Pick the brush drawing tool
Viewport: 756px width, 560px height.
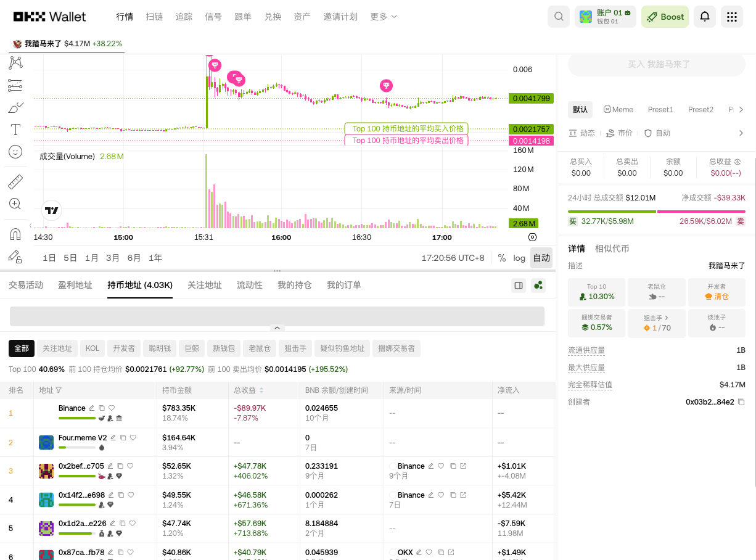point(15,107)
